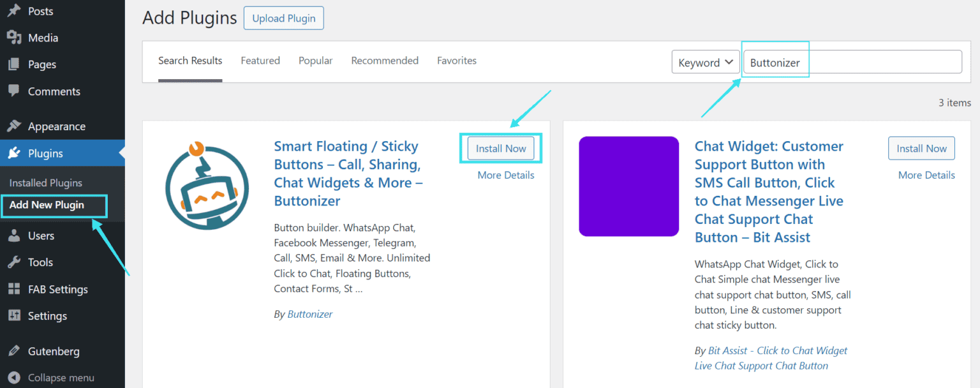Screen dimensions: 980x388
Task: Install the Buttonizer plugin
Action: tap(500, 148)
